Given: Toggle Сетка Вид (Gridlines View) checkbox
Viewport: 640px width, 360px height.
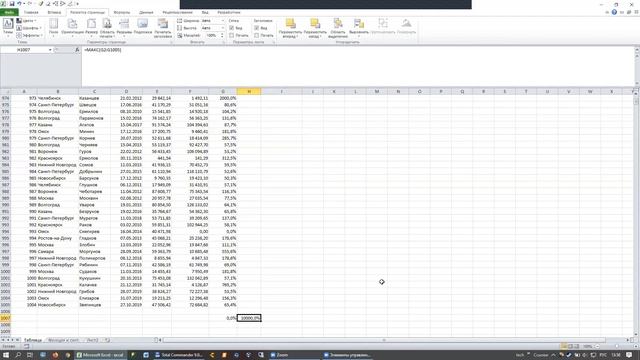Looking at the screenshot, I should tap(231, 28).
